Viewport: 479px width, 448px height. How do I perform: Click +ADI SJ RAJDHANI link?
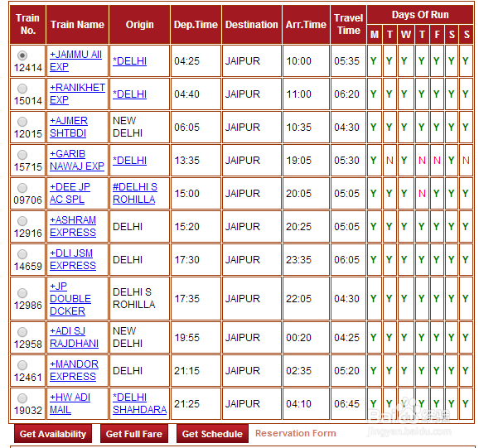click(74, 337)
